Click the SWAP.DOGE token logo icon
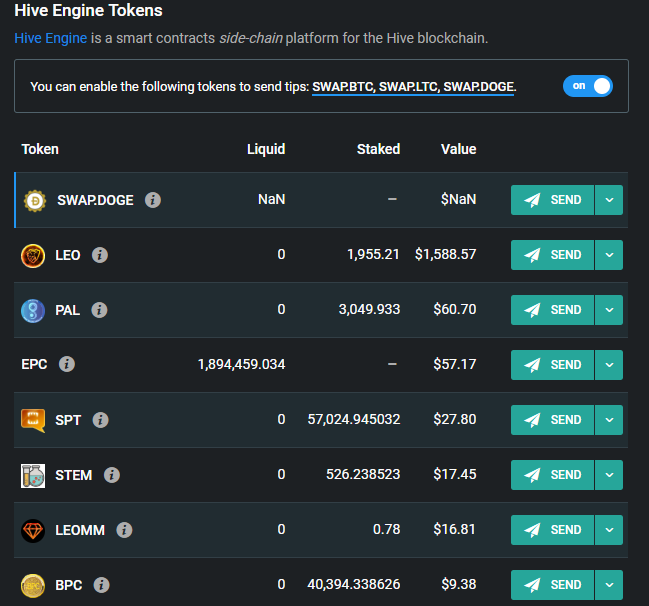Image resolution: width=649 pixels, height=606 pixels. (x=35, y=200)
